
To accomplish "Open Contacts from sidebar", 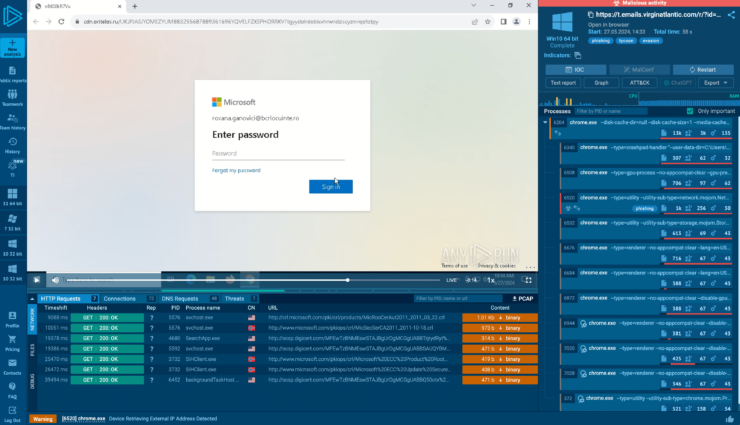I will click(12, 367).
